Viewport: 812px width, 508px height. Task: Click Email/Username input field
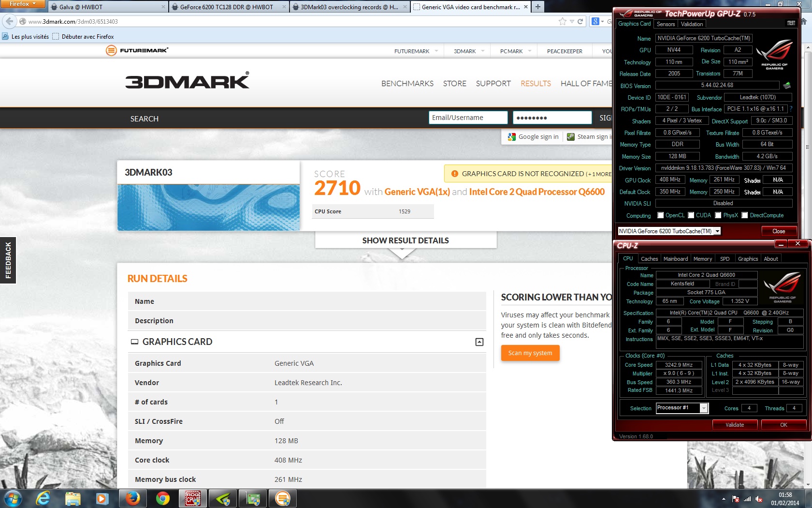(468, 118)
